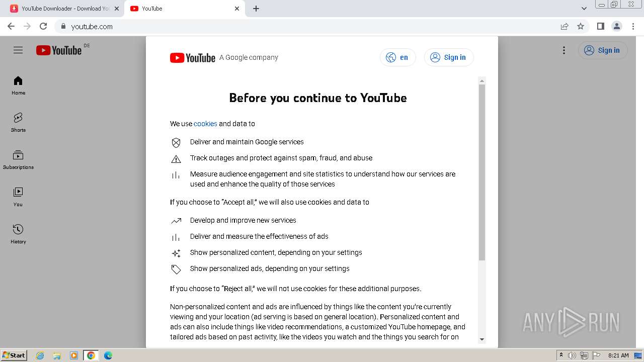Bookmark this page with star icon
This screenshot has width=644, height=362.
point(581,27)
